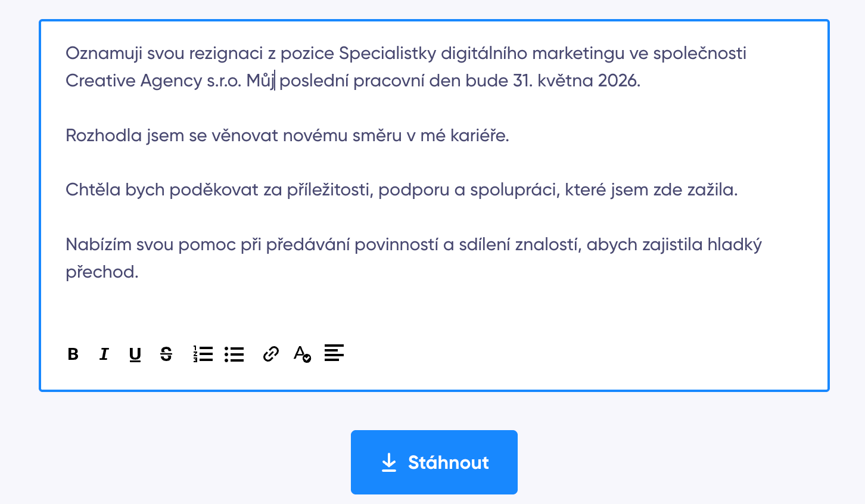Open the text color tool
This screenshot has height=504, width=865.
(301, 354)
